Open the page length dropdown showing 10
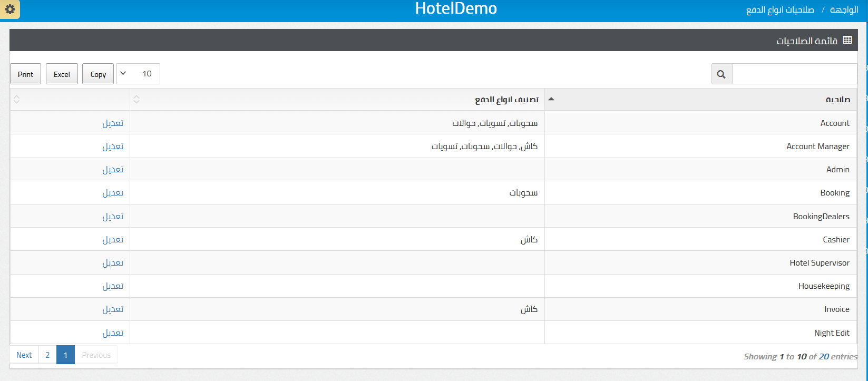 click(x=138, y=74)
